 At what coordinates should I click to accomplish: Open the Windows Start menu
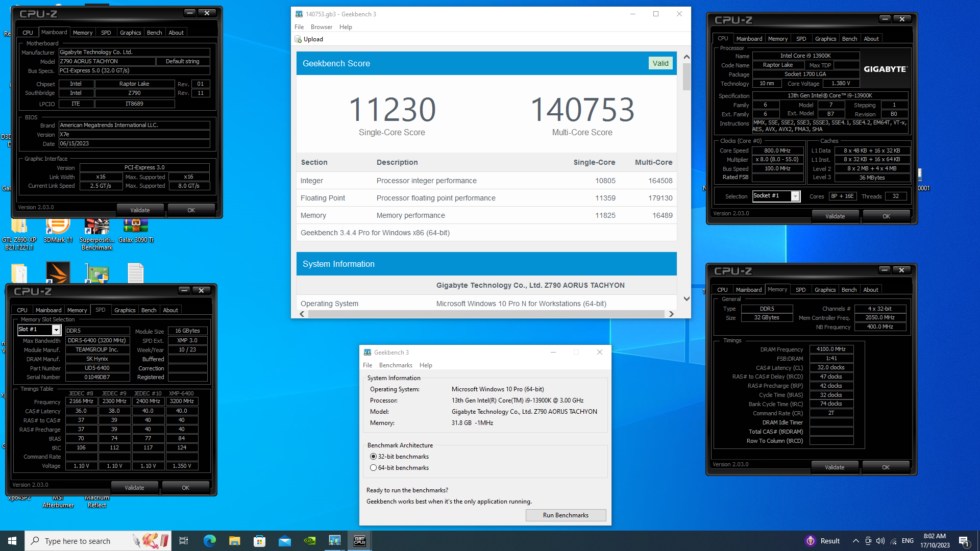click(12, 541)
